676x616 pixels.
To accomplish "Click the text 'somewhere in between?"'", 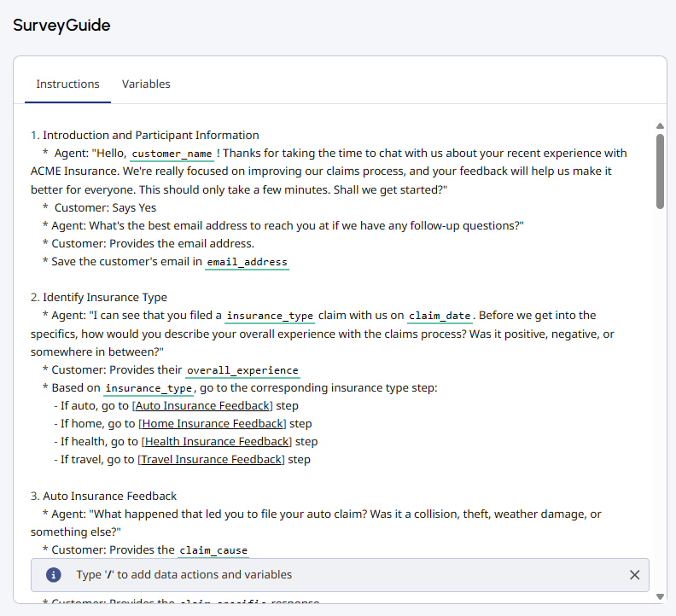I will (97, 352).
